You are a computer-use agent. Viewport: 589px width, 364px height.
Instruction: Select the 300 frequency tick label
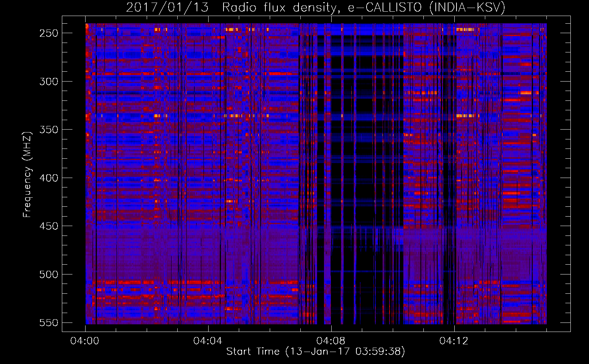click(49, 82)
